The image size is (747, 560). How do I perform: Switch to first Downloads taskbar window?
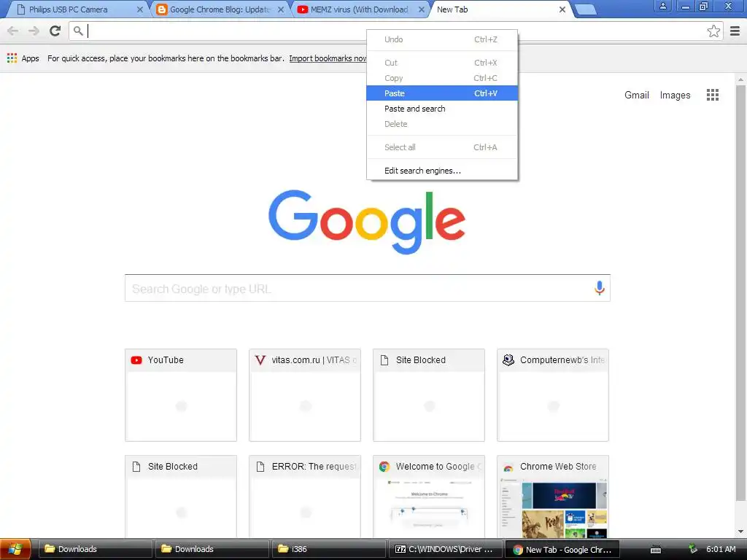point(95,549)
